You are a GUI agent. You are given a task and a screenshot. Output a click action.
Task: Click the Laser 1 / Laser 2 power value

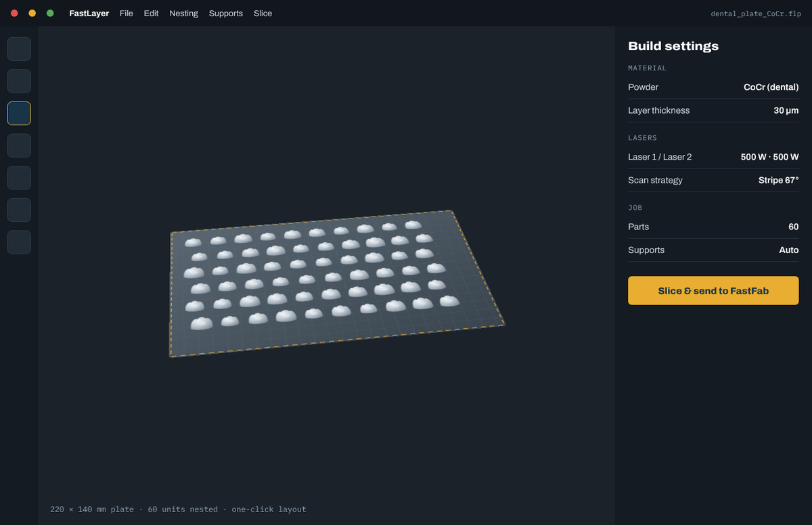click(x=769, y=157)
